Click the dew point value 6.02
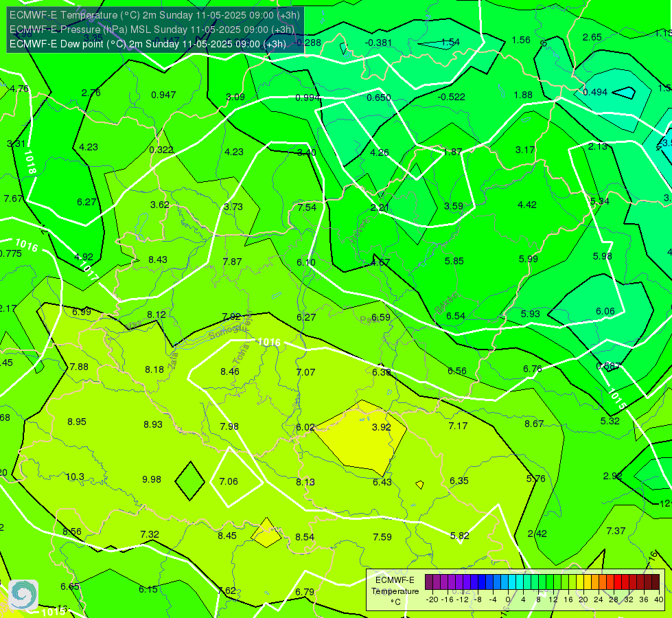The width and height of the screenshot is (672, 618). [305, 428]
